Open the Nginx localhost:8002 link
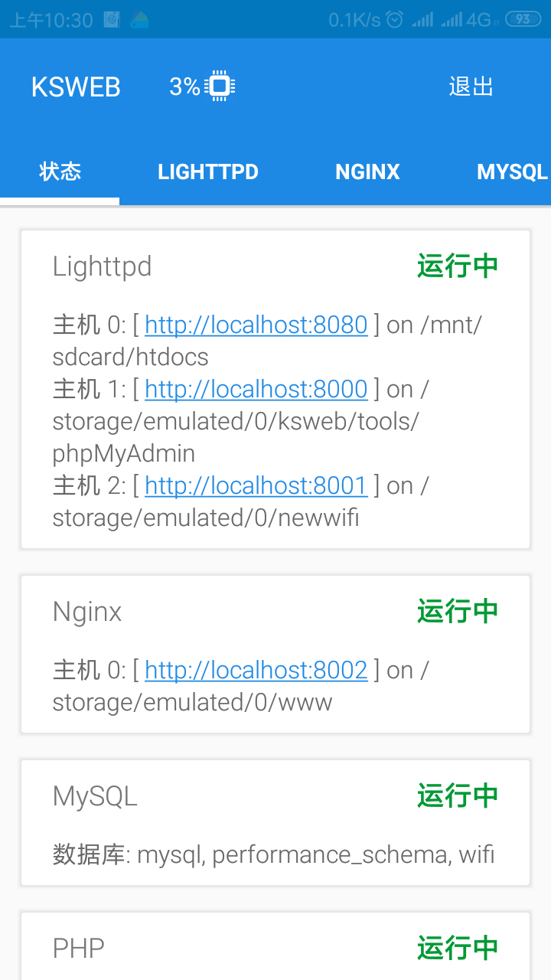The width and height of the screenshot is (551, 980). point(256,671)
